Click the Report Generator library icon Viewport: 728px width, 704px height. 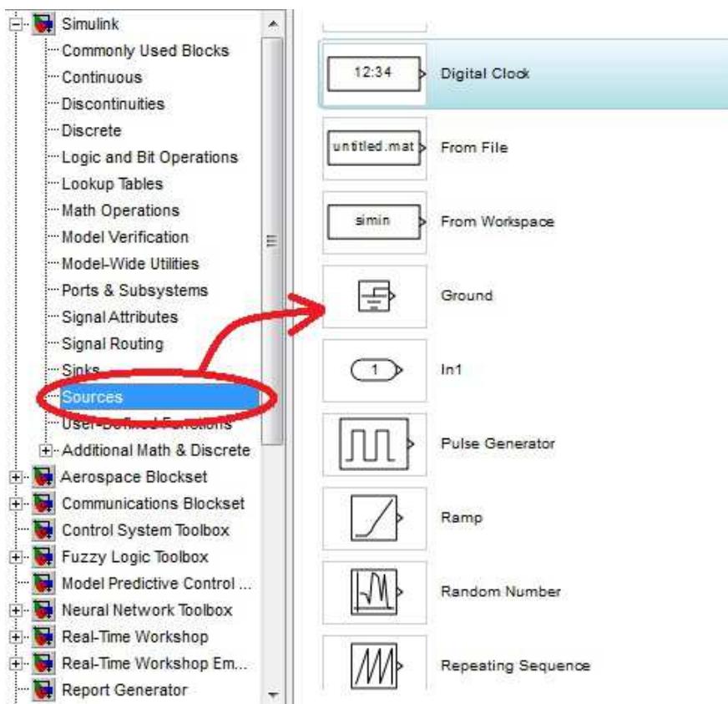coord(43,690)
